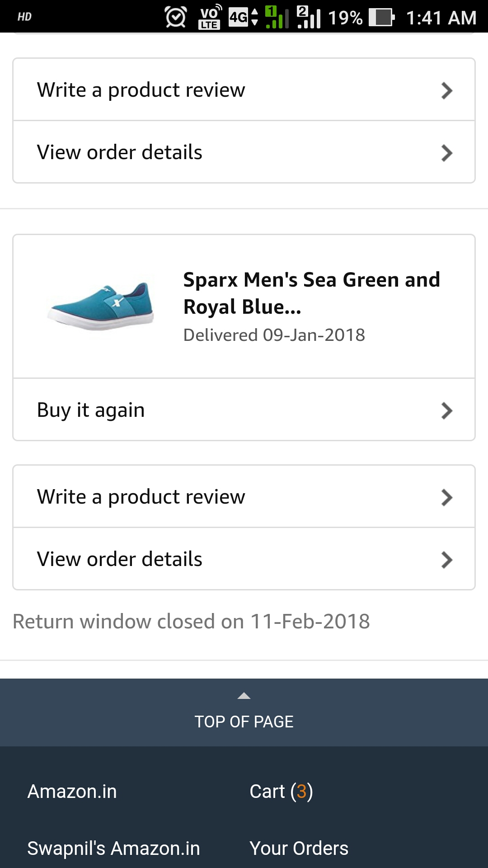The height and width of the screenshot is (868, 488).
Task: Jump to TOP OF PAGE
Action: click(x=244, y=721)
